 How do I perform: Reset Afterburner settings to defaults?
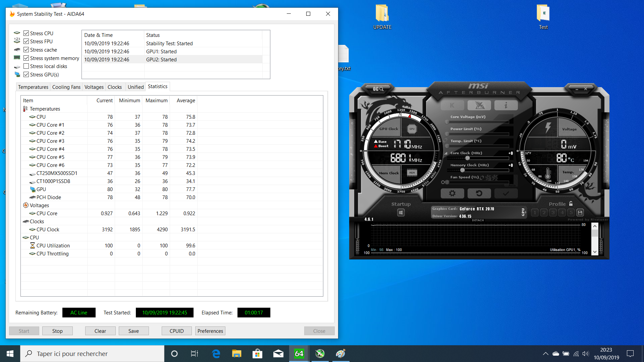[479, 193]
